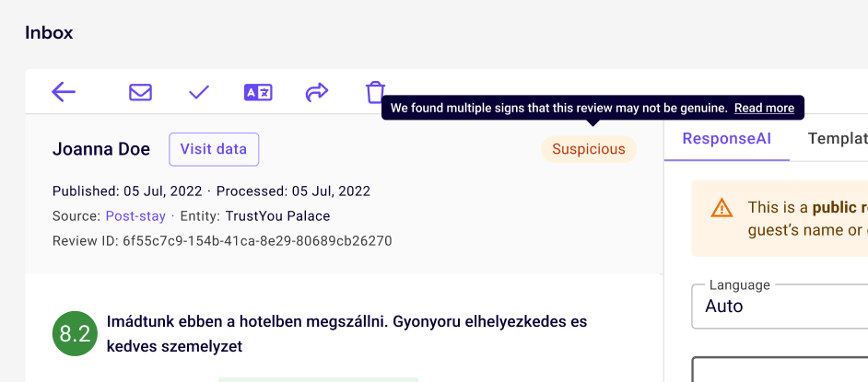Forward the review with the share arrow icon

(317, 92)
